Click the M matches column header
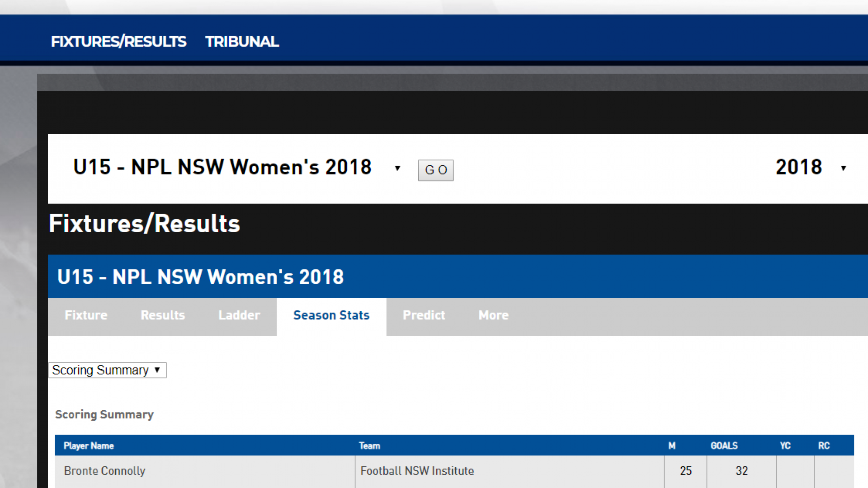Image resolution: width=868 pixels, height=488 pixels. 672,446
